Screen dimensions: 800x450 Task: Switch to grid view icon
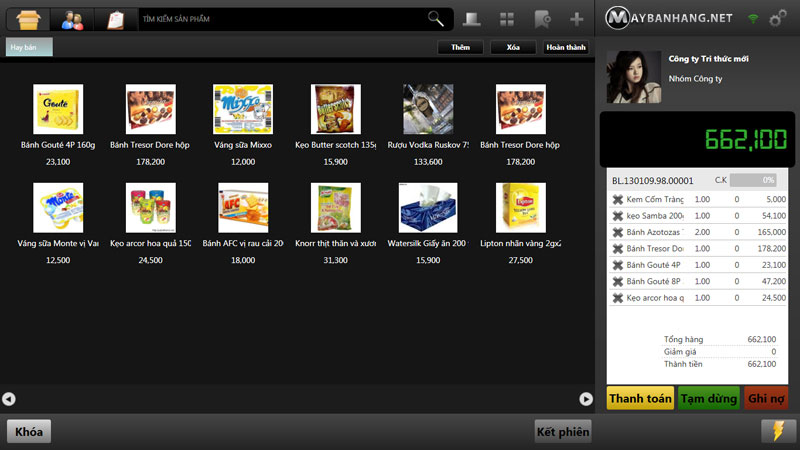(x=507, y=19)
